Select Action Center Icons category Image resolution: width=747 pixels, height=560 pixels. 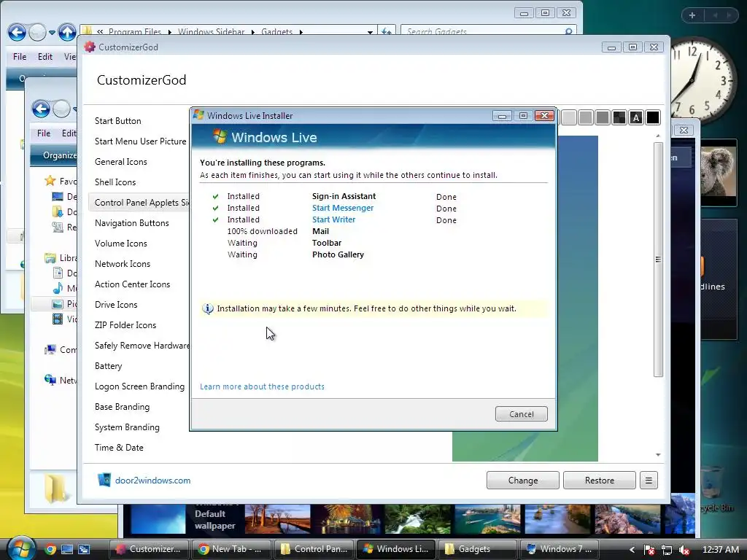click(132, 284)
